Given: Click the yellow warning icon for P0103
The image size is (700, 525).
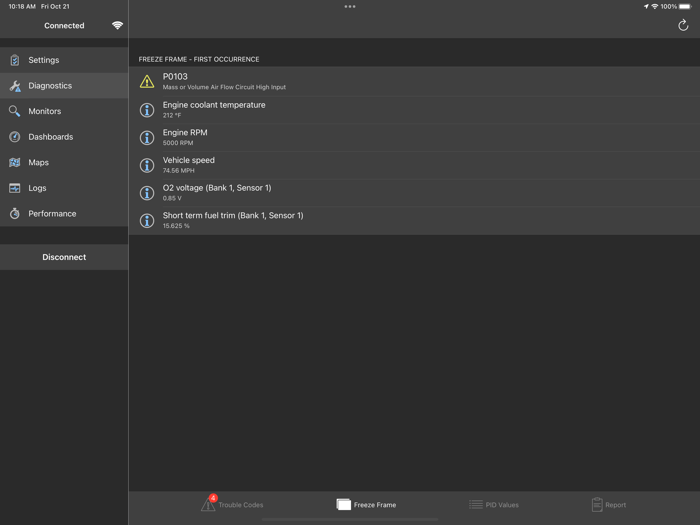Looking at the screenshot, I should coord(147,82).
